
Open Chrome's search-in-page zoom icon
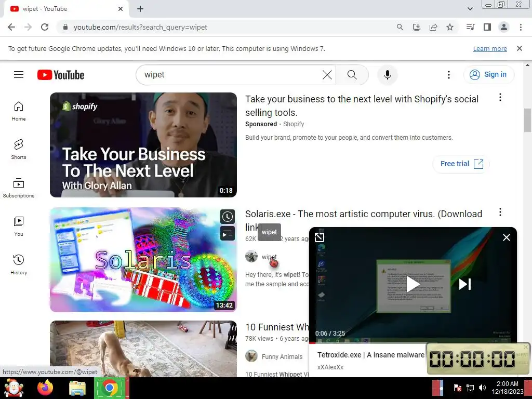pos(400,27)
